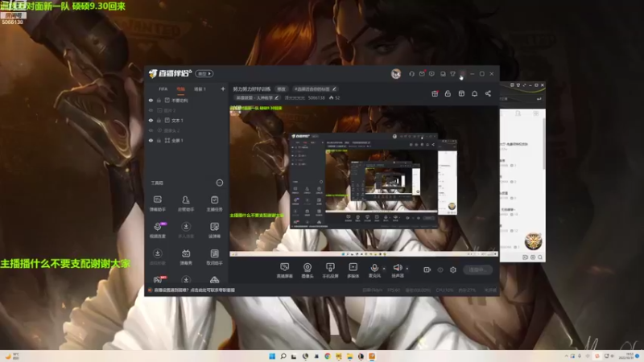Image resolution: width=644 pixels, height=362 pixels.
Task: Click the round avatar in the chat window
Action: tap(533, 241)
